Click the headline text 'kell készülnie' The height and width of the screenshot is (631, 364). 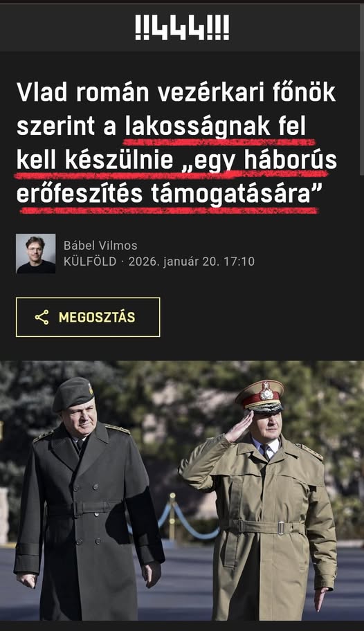pos(95,161)
